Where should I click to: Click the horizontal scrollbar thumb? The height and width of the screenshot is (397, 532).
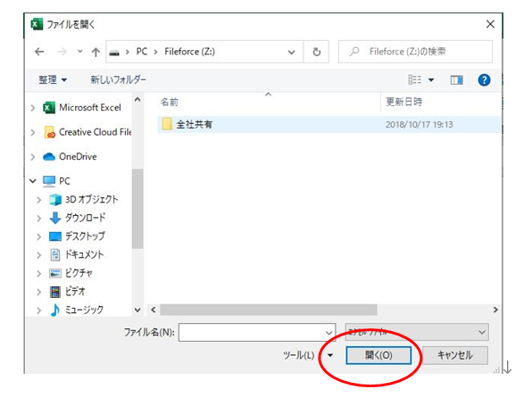click(x=269, y=310)
